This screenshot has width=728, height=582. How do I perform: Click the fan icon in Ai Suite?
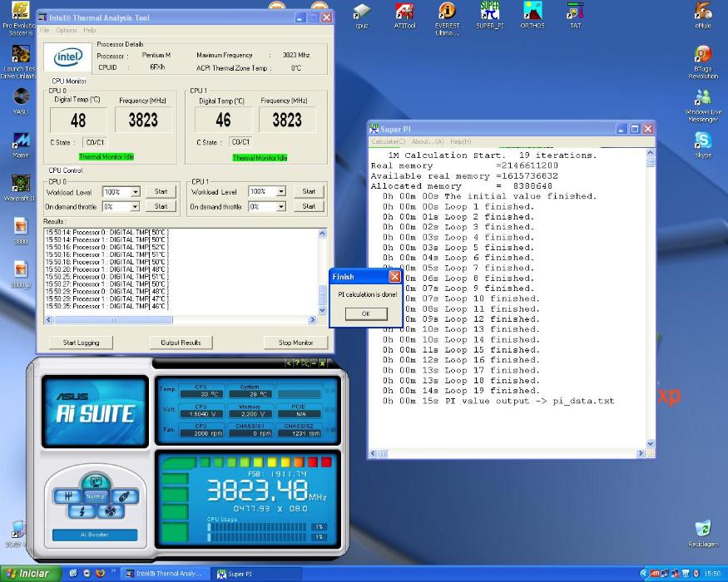pyautogui.click(x=111, y=511)
